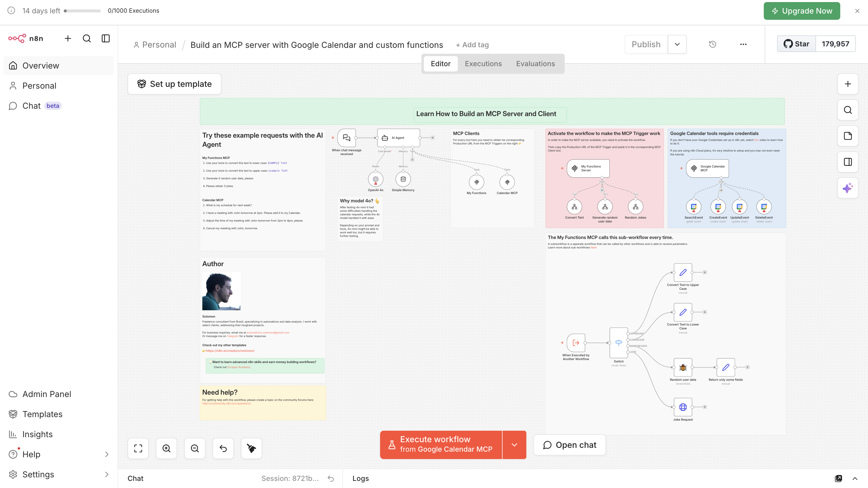Click the 179,957 GitHub star count
This screenshot has height=488, width=868.
click(835, 44)
